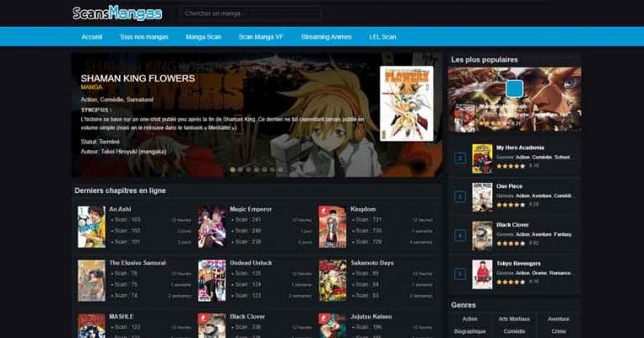
Task: Focus the Chercher un manga search field
Action: [251, 13]
